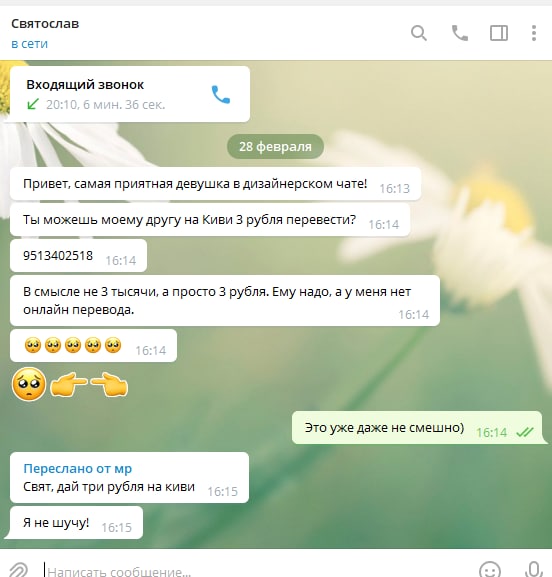Image resolution: width=552 pixels, height=577 pixels.
Task: Open contact name Святослав in header
Action: click(45, 24)
